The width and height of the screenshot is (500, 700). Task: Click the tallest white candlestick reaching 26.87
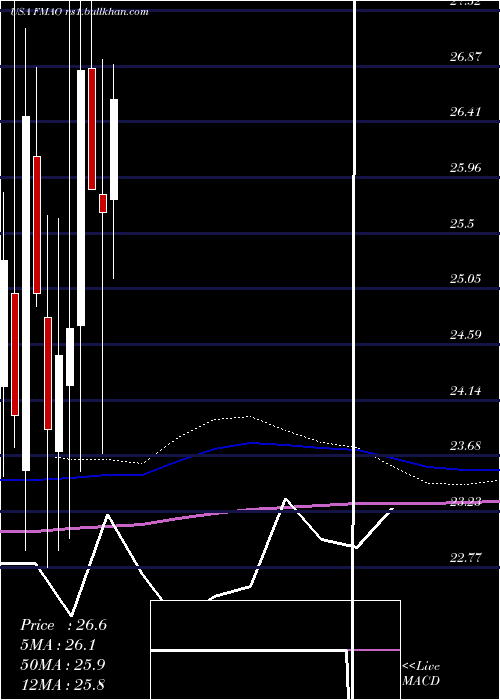click(81, 198)
